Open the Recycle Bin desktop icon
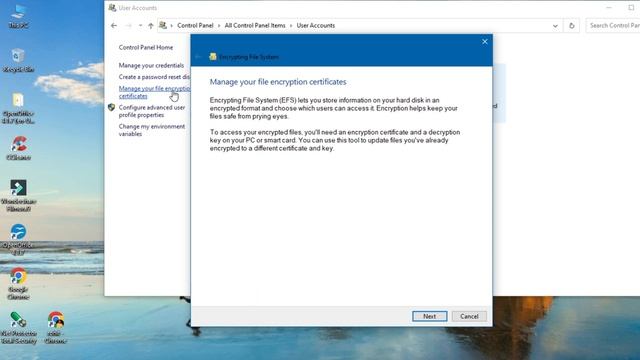 (18, 60)
